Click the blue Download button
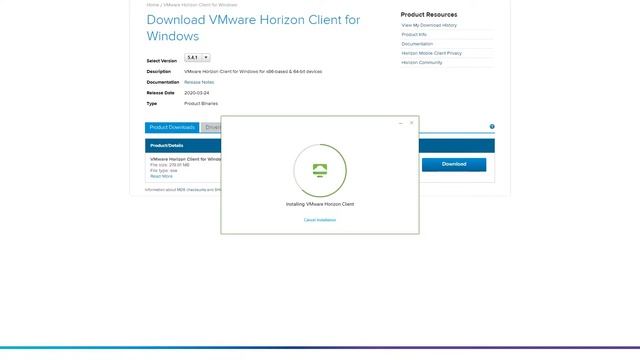 click(454, 164)
